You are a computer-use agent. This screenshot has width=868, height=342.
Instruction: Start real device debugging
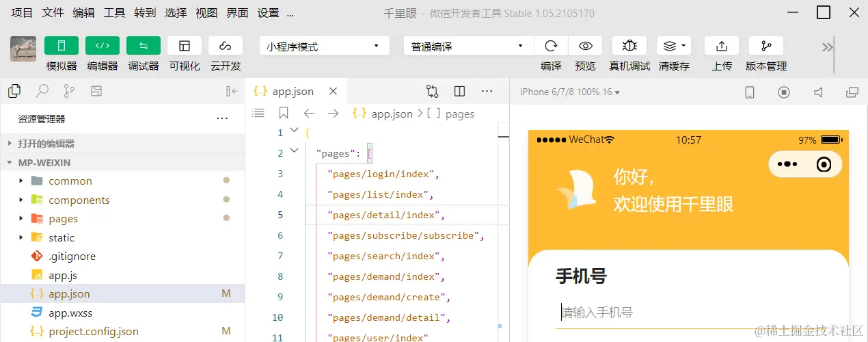pyautogui.click(x=629, y=46)
